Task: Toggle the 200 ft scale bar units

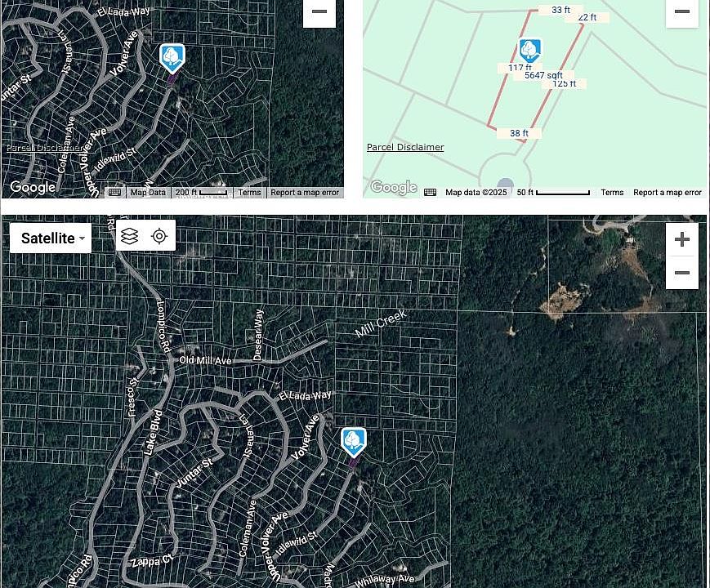Action: coord(201,193)
